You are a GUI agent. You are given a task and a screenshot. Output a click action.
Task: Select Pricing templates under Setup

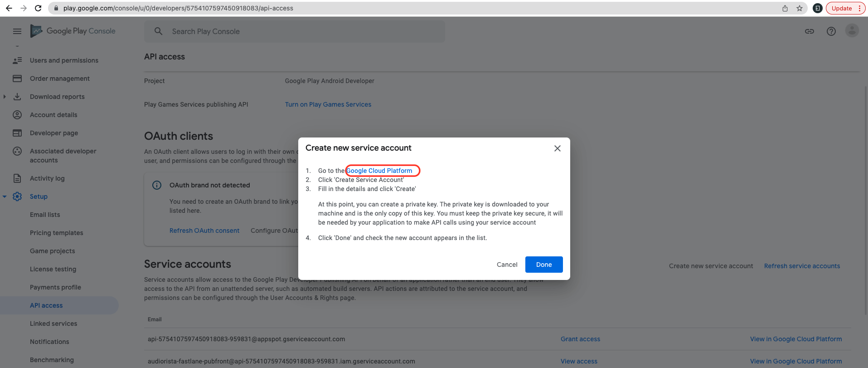click(x=57, y=233)
